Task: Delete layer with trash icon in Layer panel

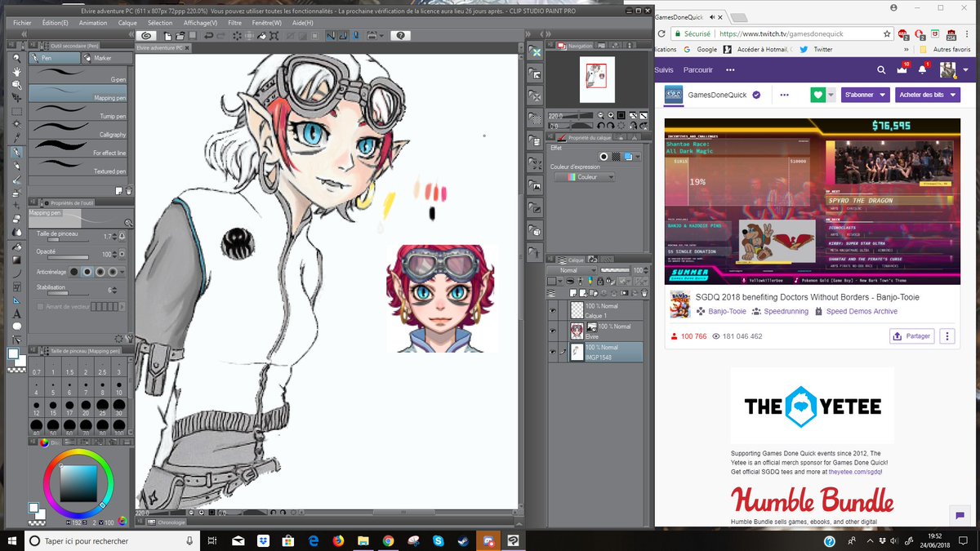Action: click(644, 291)
